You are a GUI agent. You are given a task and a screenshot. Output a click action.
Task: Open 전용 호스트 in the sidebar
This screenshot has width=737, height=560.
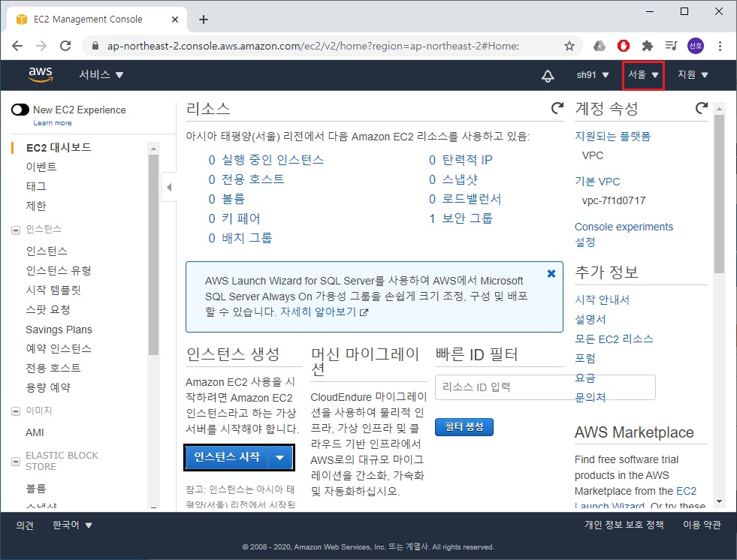coord(53,368)
